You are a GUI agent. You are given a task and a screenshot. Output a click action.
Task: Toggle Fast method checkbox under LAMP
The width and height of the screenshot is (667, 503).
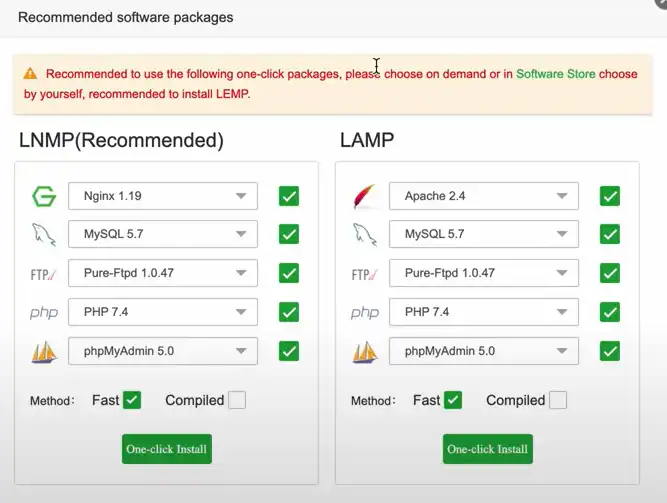point(452,400)
